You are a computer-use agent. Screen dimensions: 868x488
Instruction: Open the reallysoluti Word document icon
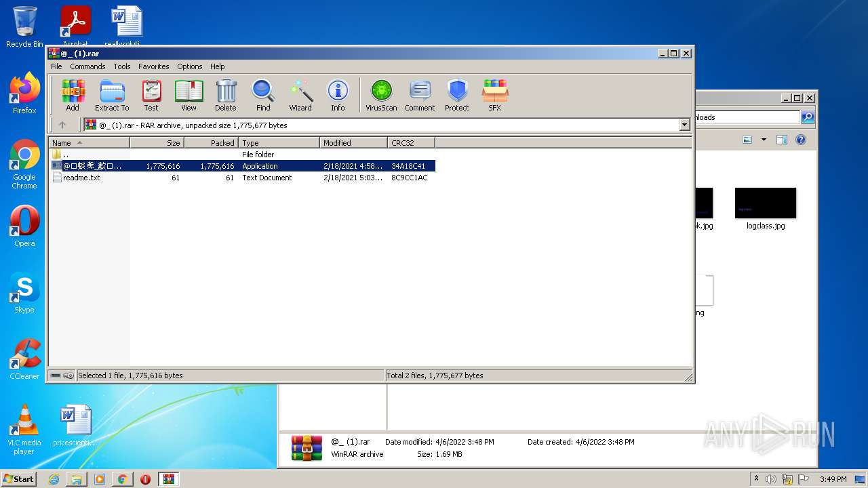pyautogui.click(x=126, y=27)
